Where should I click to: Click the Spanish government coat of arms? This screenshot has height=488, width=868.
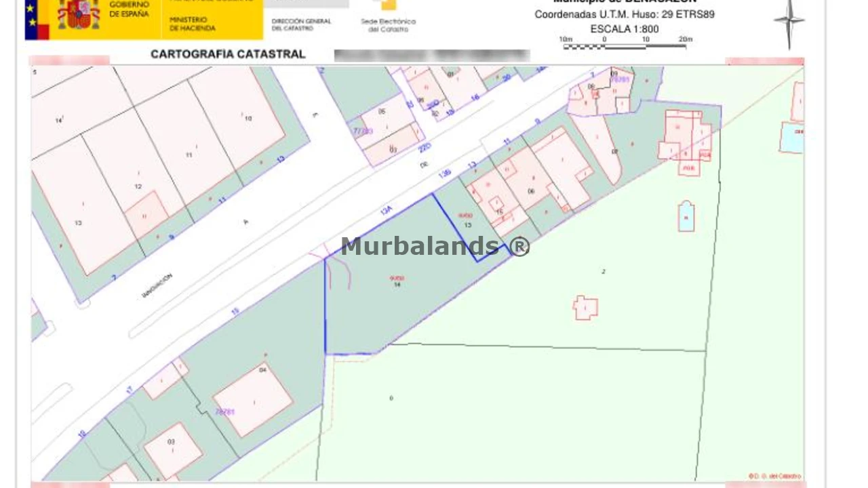(79, 15)
